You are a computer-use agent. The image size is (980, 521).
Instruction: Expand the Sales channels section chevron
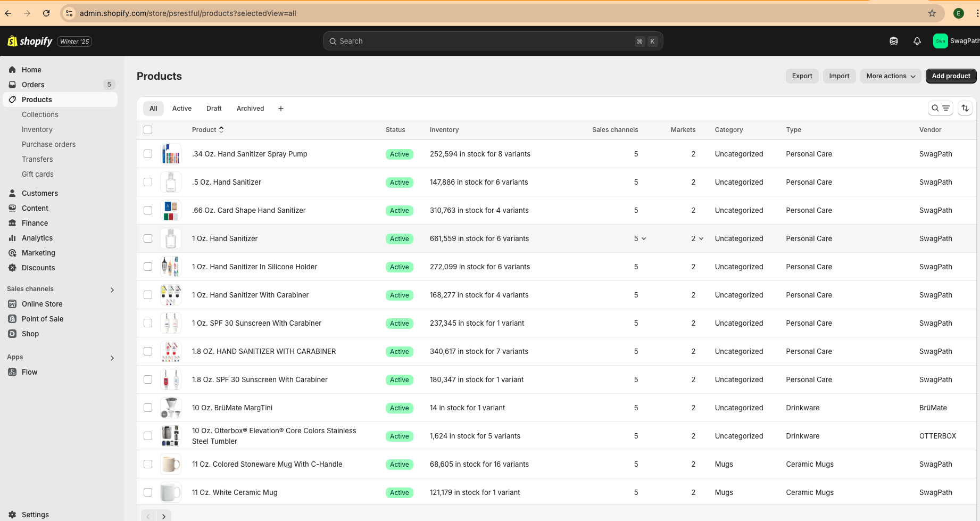click(112, 290)
